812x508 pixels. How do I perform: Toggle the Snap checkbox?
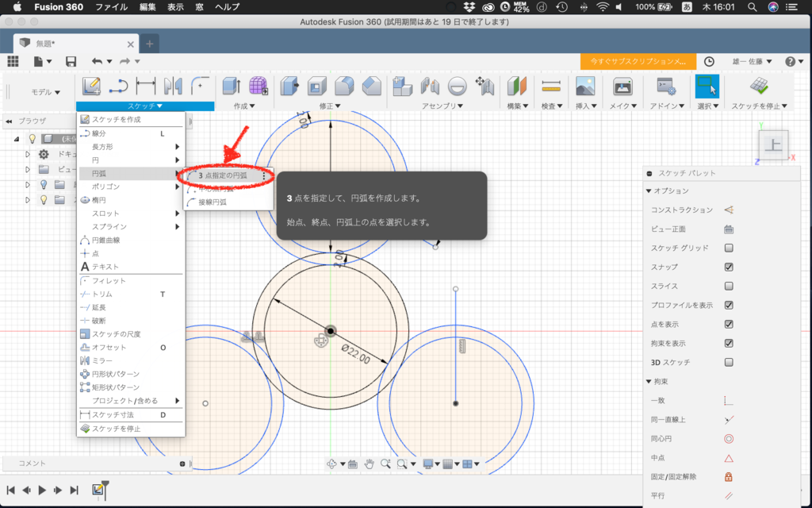pos(729,267)
